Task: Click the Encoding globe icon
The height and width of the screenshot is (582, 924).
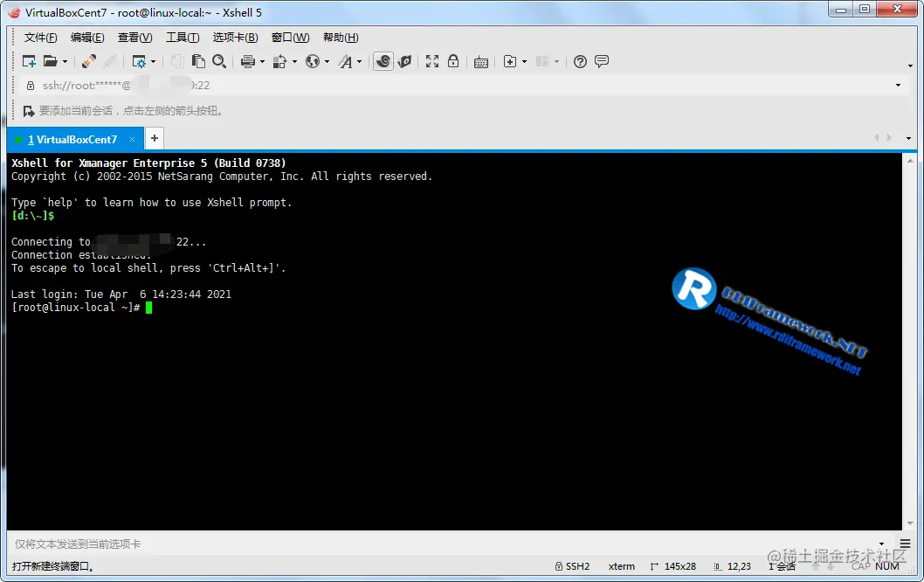Action: point(313,61)
